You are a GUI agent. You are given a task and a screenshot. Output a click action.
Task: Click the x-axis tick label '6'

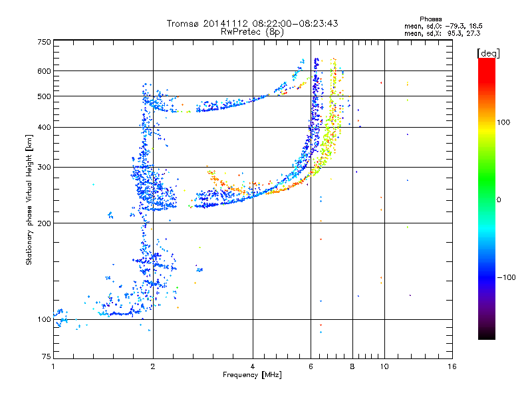tap(311, 366)
